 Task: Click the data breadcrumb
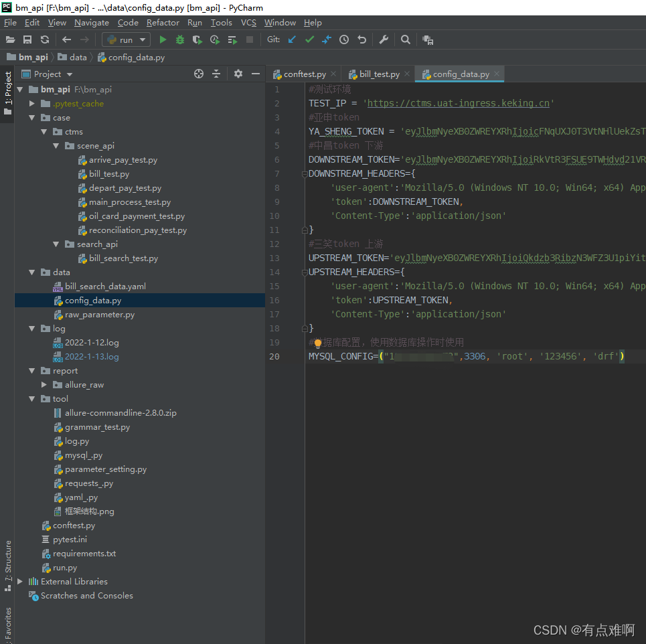coord(78,58)
